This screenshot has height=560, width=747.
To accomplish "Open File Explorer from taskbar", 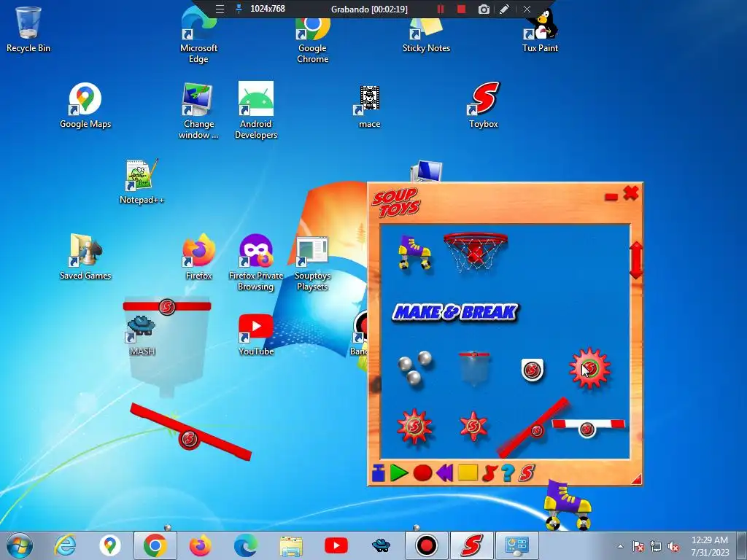I will 290,545.
